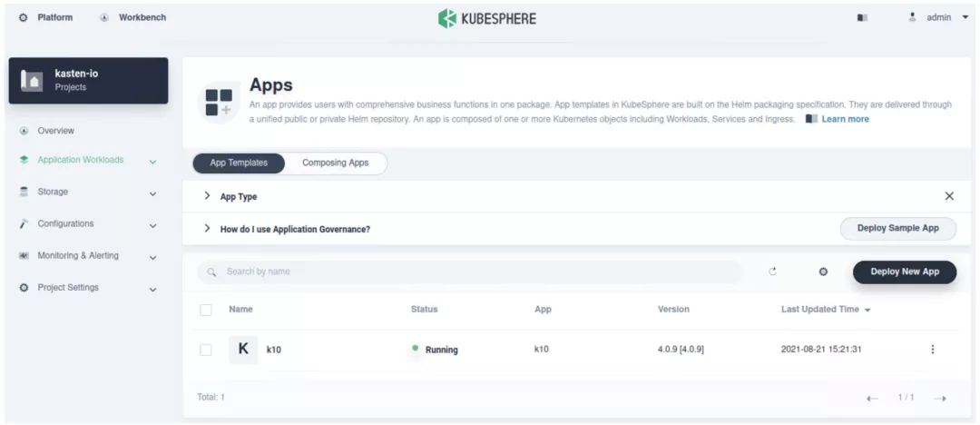Close the App Type help panel
The width and height of the screenshot is (980, 425).
click(949, 196)
